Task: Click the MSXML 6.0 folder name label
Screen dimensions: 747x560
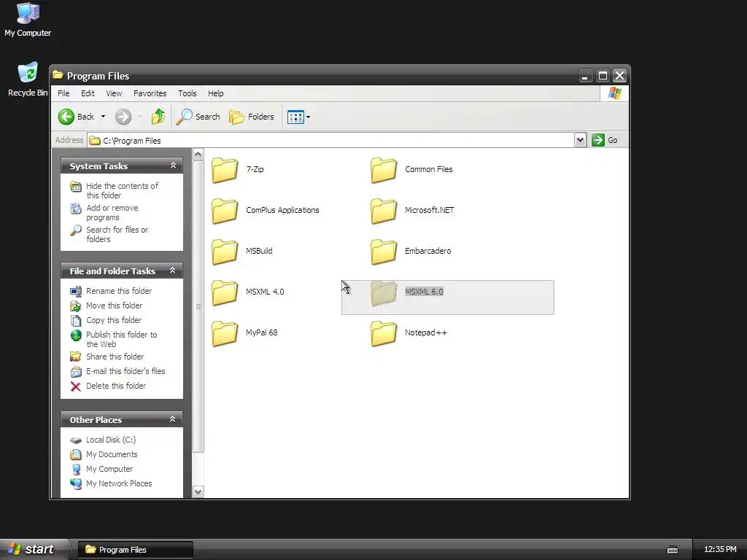Action: pos(424,292)
